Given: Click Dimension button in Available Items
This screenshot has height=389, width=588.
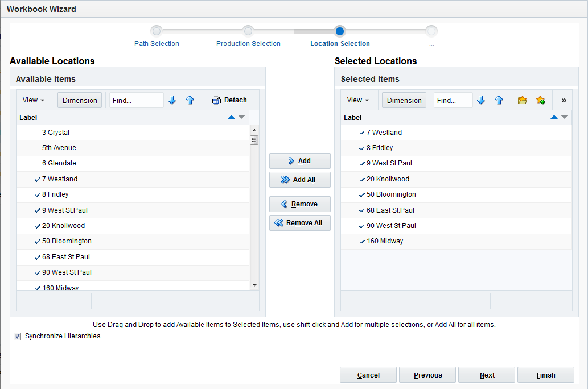Looking at the screenshot, I should (x=80, y=101).
